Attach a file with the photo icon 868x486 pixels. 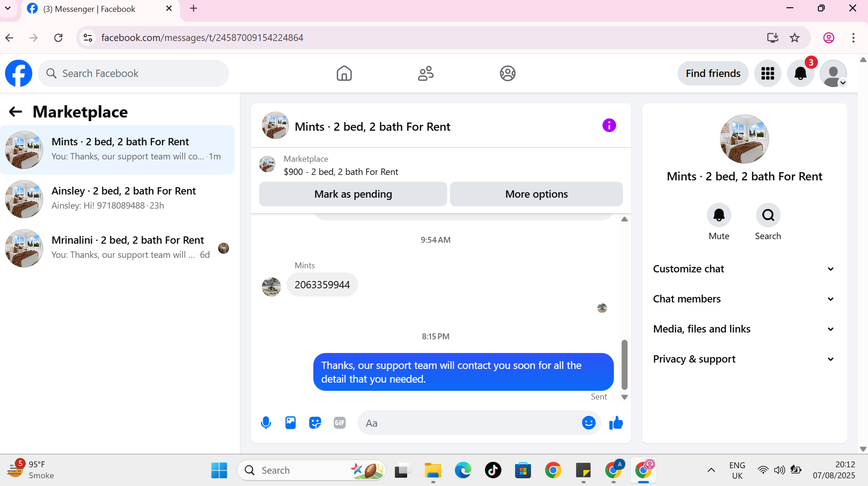tap(291, 423)
